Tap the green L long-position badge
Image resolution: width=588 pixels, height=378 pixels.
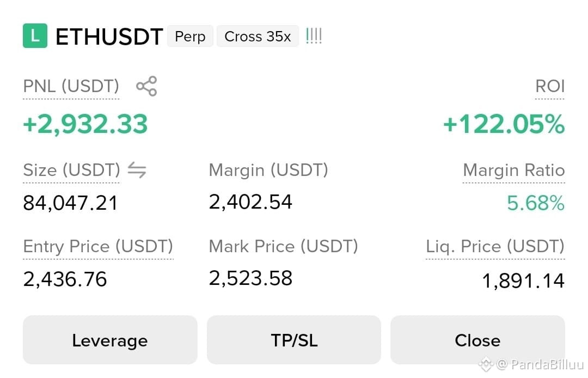35,36
